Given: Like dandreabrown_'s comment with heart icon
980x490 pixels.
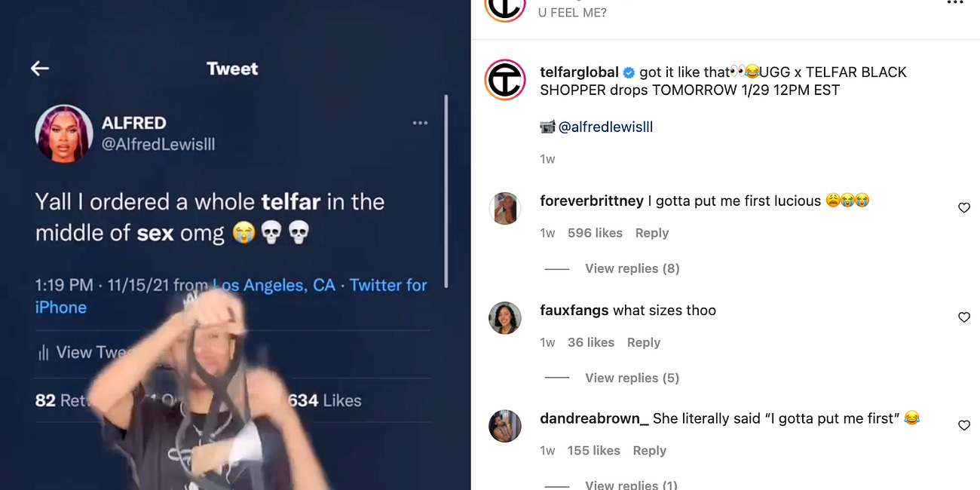Looking at the screenshot, I should click(x=963, y=425).
